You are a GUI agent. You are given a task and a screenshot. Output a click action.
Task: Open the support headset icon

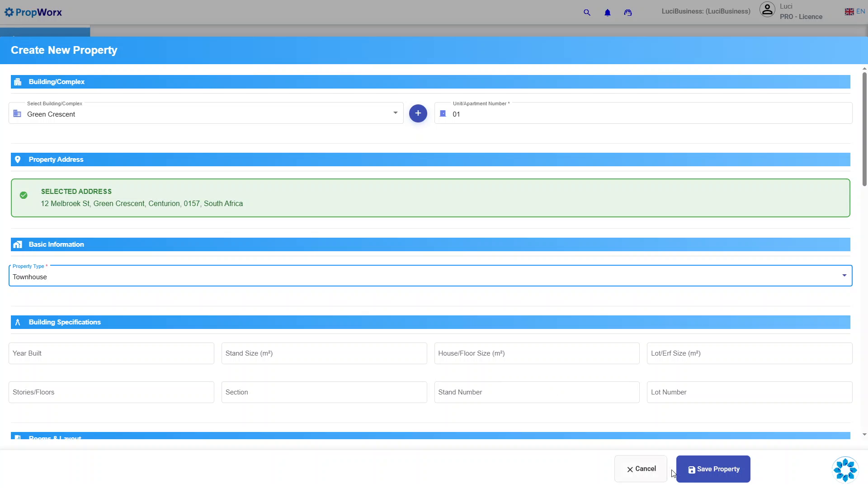click(x=628, y=13)
